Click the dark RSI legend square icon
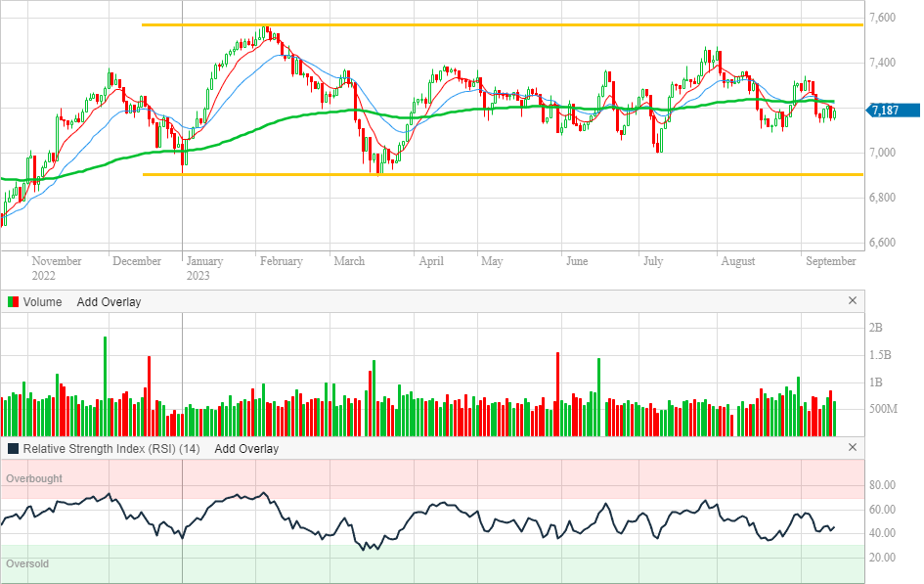Screen dimensions: 924x584 13,449
